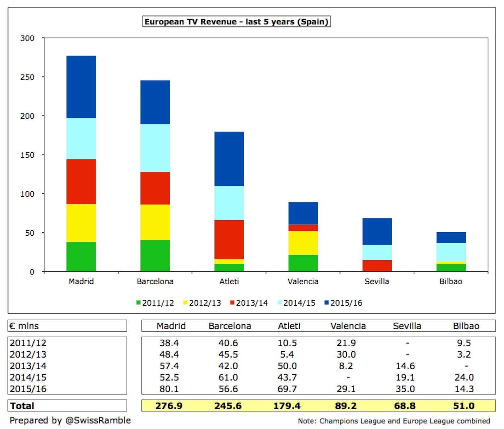Viewport: 504px width, 429px height.
Task: Pick Atleti's green 2011/12 bar segment
Action: click(x=229, y=268)
